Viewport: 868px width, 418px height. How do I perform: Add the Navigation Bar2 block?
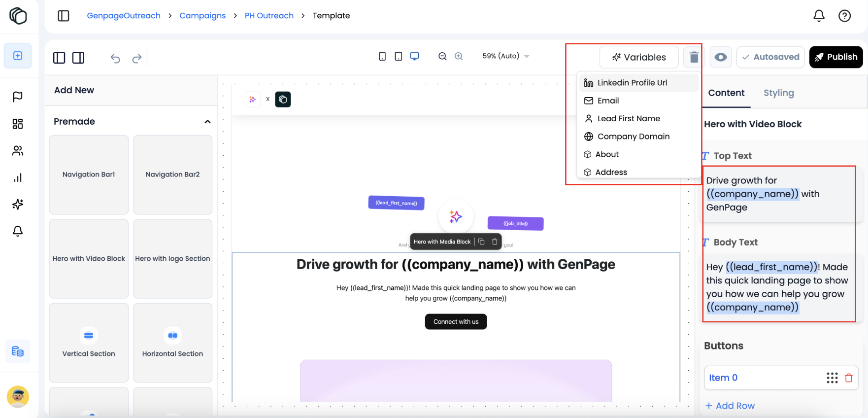(x=172, y=174)
